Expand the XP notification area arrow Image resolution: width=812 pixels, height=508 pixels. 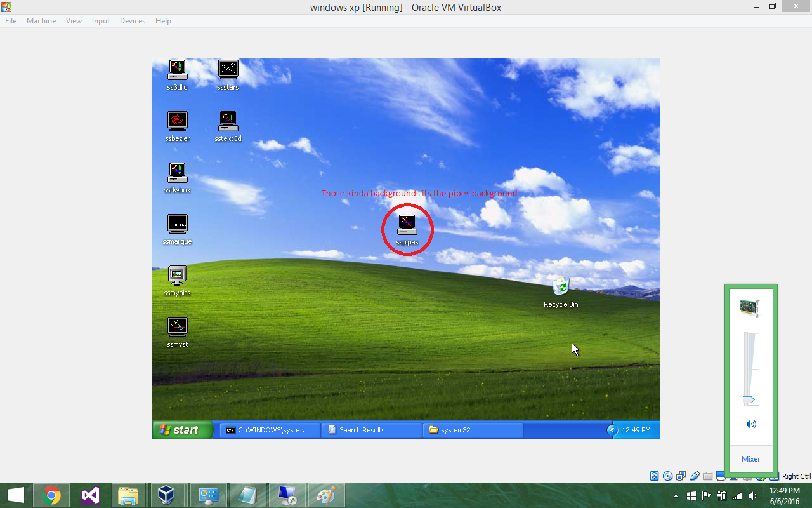point(612,430)
